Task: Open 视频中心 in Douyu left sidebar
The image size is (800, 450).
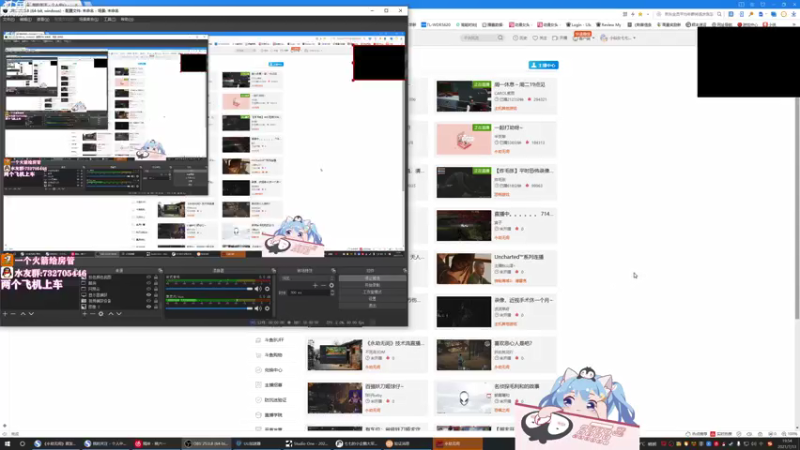Action: pos(269,370)
